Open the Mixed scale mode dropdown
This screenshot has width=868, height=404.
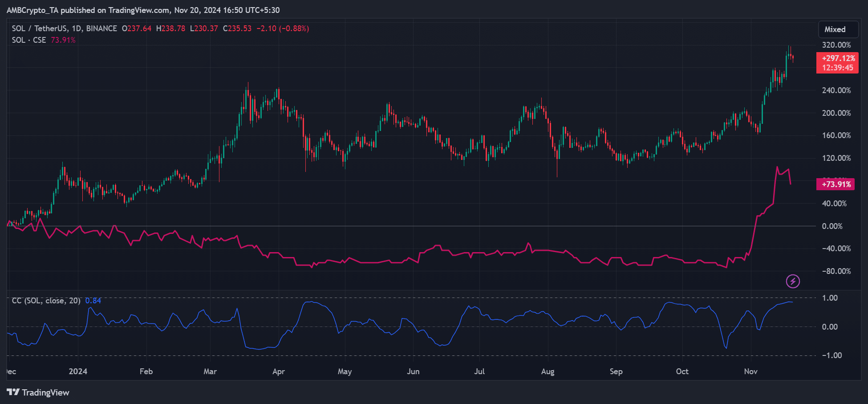point(835,29)
